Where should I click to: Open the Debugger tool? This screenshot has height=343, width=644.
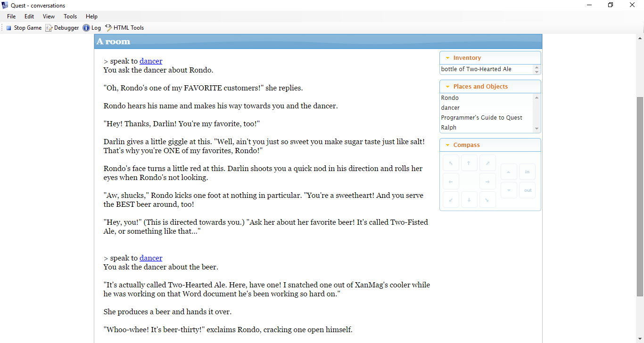tap(62, 28)
